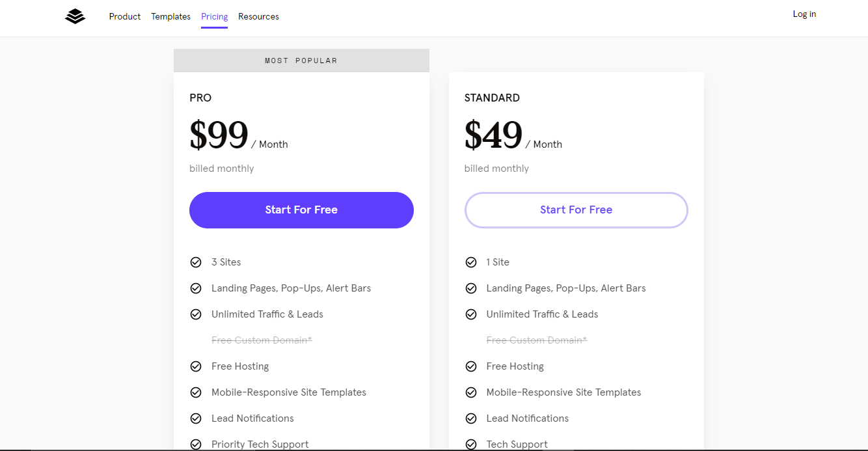
Task: Click Pro plan Unlimited Traffic checkmark icon
Action: pos(196,314)
